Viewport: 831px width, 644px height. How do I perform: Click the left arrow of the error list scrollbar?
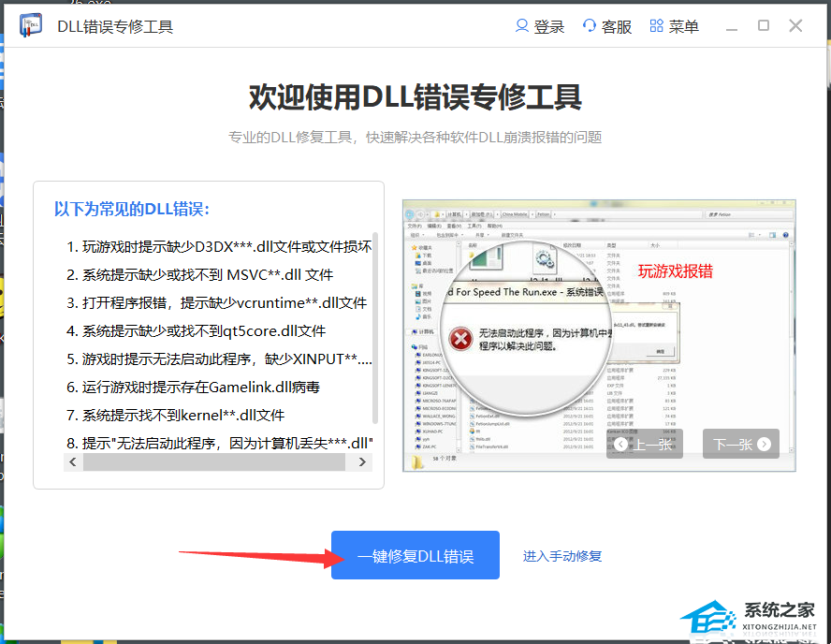(73, 461)
